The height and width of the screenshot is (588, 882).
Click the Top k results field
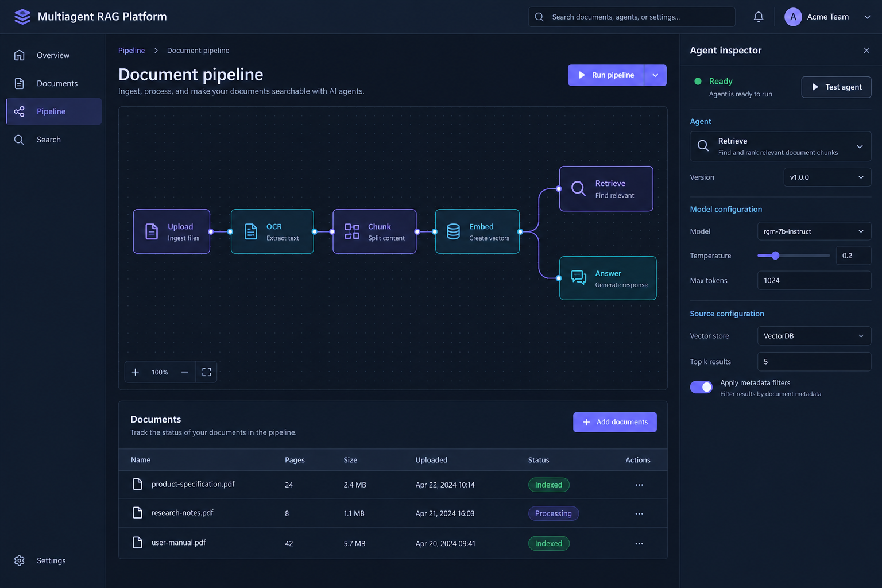click(814, 362)
